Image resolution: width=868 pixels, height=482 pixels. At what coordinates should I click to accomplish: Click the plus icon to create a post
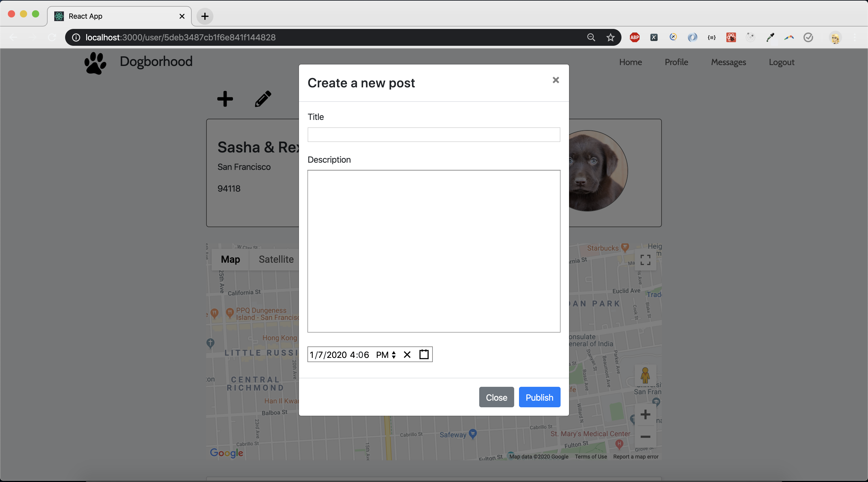tap(225, 99)
